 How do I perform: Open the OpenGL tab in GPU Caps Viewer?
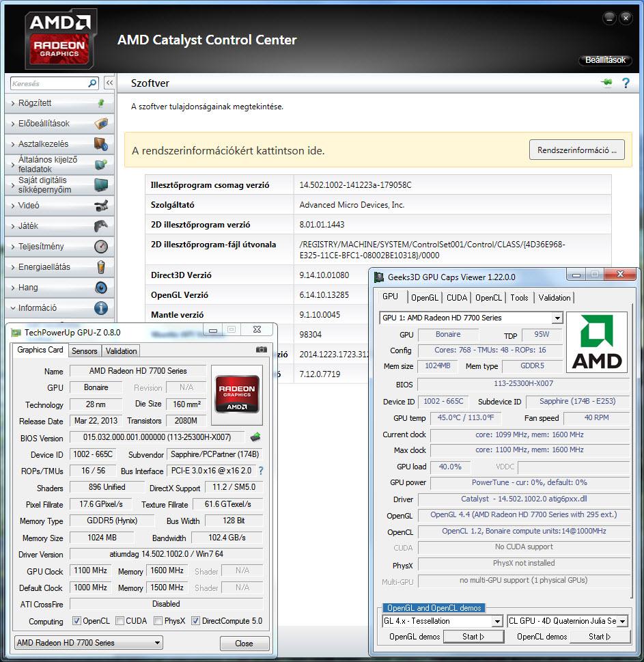(x=425, y=298)
